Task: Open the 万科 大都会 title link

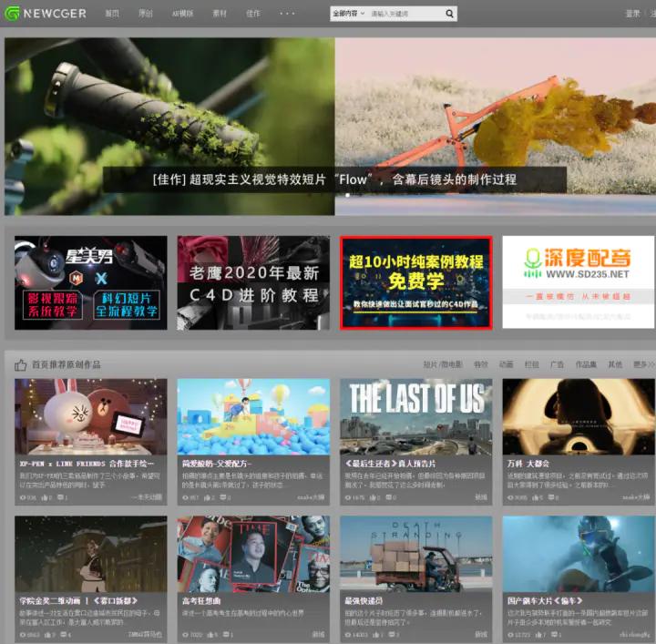Action: (x=528, y=464)
